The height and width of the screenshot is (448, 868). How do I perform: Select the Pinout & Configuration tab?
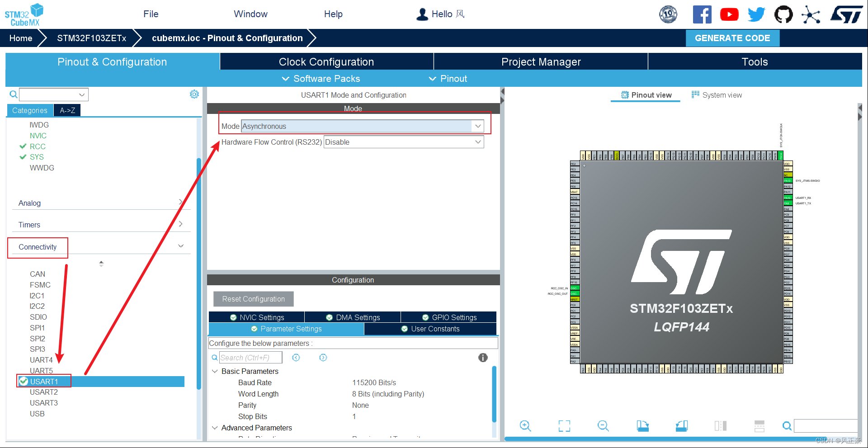coord(112,62)
